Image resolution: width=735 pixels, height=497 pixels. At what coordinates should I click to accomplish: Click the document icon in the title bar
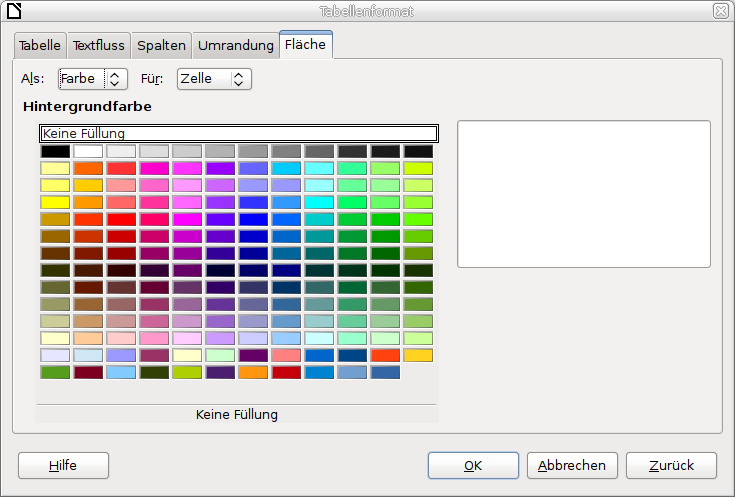(x=14, y=11)
